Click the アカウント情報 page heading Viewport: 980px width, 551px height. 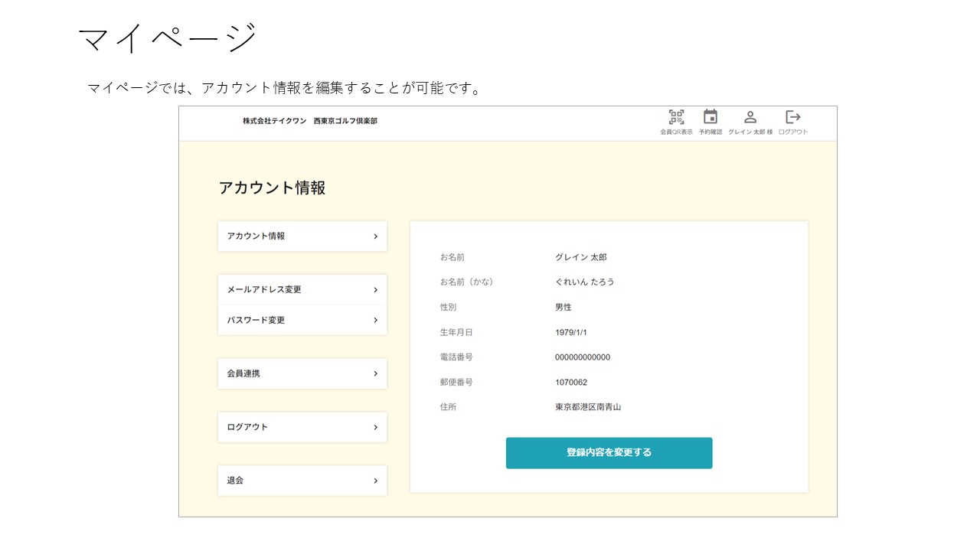click(x=273, y=187)
